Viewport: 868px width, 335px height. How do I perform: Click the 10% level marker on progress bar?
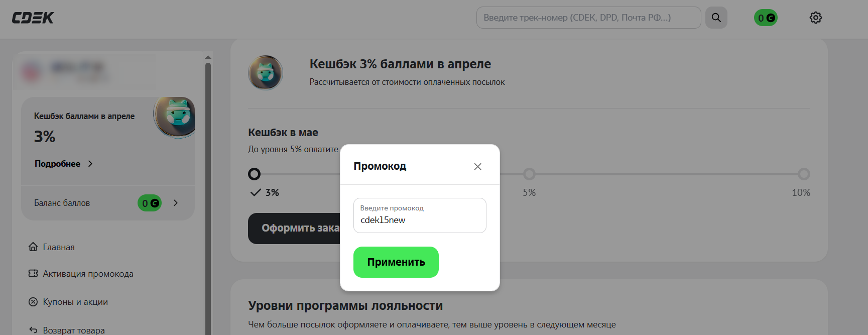click(x=804, y=174)
